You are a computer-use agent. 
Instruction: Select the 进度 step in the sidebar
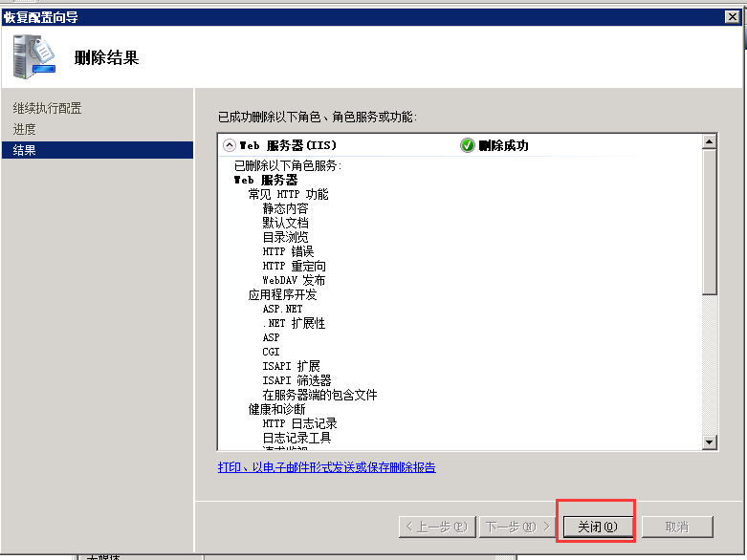click(x=25, y=129)
